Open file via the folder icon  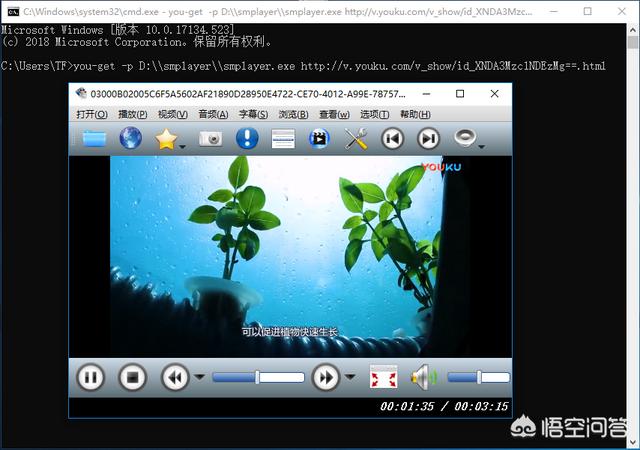(x=94, y=139)
